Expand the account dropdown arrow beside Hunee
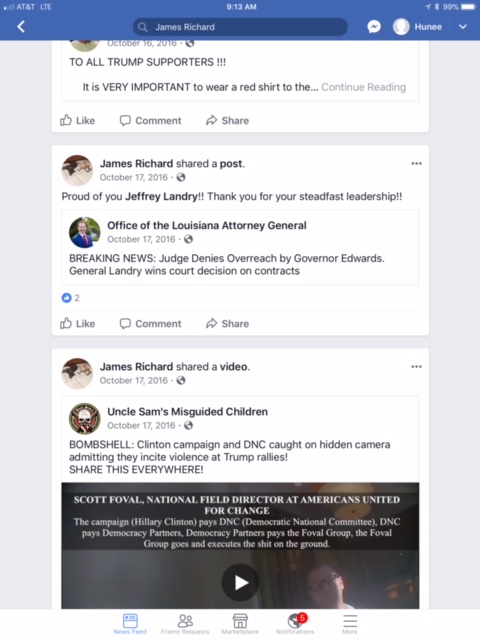Screen dimensions: 480x640 click(462, 27)
